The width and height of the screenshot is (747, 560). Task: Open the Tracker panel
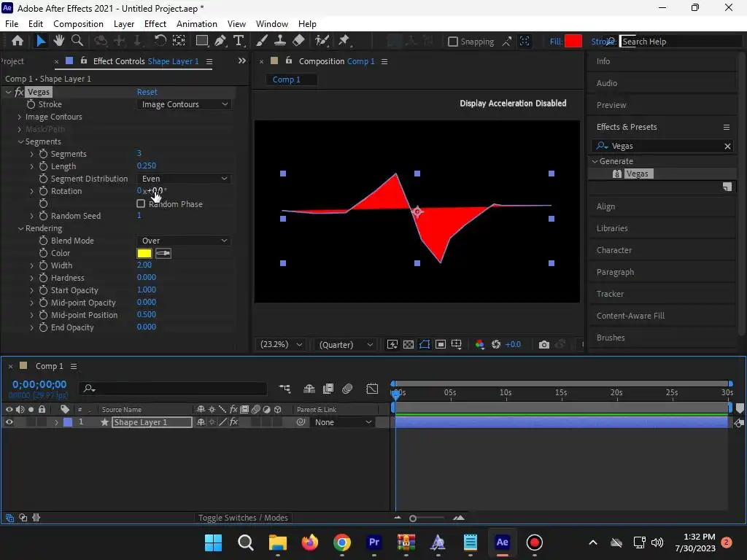tap(611, 294)
